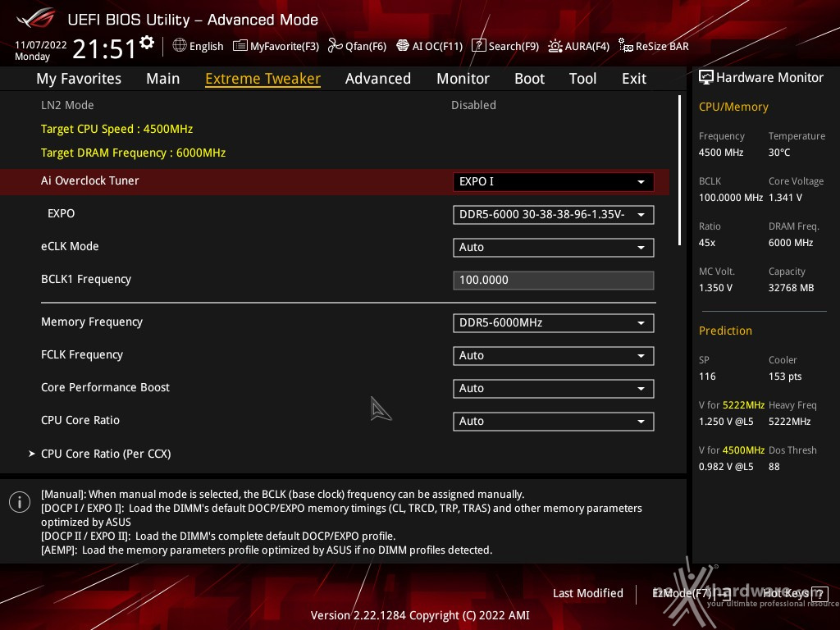Screen dimensions: 840x630
Task: Click Capacity 32768 MB value
Action: point(791,288)
